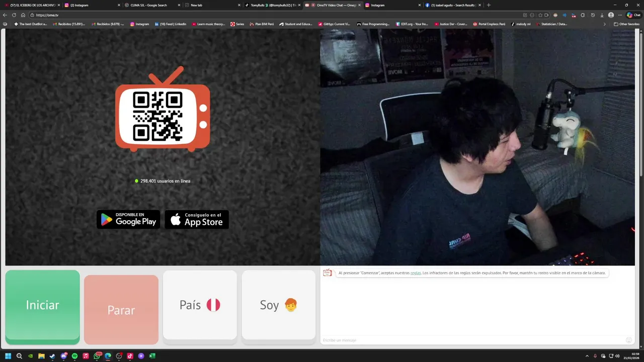Screen dimensions: 644x362
Task: Open the Windows Start menu
Action: [x=8, y=356]
